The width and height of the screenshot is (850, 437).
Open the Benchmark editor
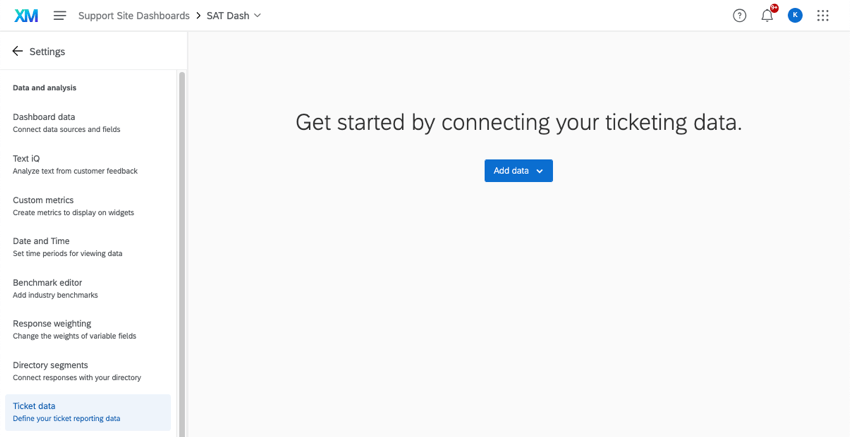pyautogui.click(x=55, y=288)
